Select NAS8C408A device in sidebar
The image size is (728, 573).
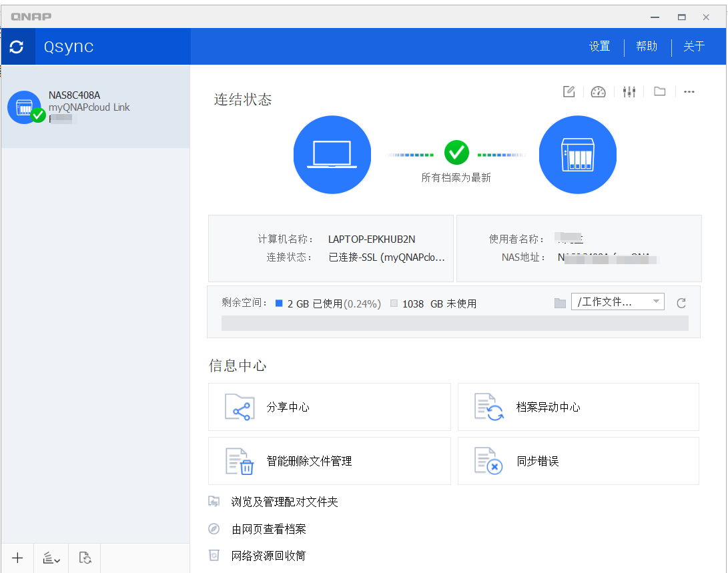[x=95, y=107]
